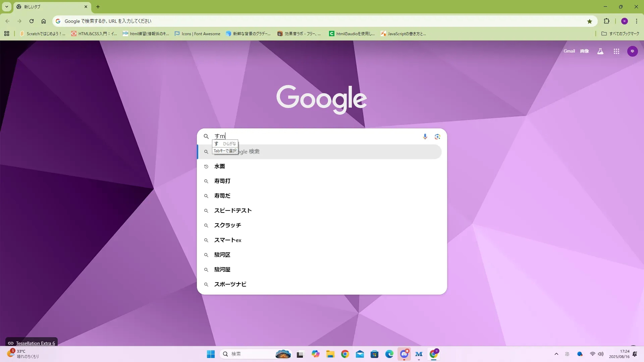Open the Extensions puzzle icon

pyautogui.click(x=606, y=21)
